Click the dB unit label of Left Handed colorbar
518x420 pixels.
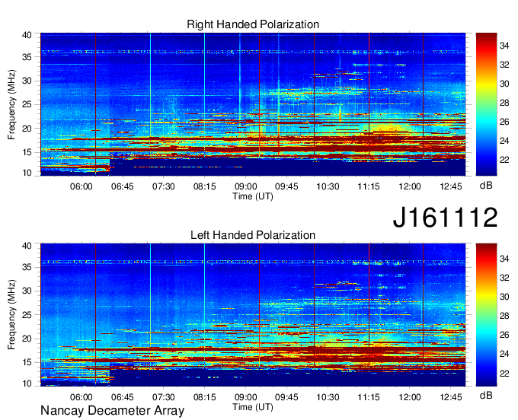pyautogui.click(x=486, y=395)
